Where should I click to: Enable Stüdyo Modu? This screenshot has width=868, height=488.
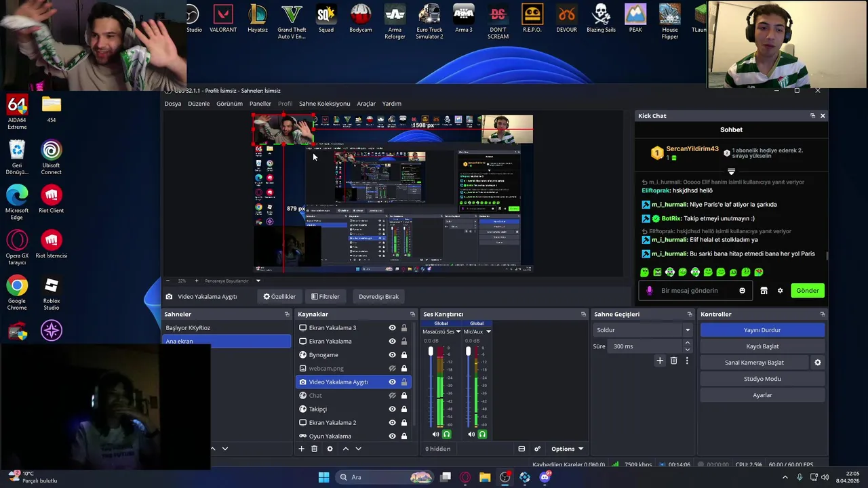pyautogui.click(x=762, y=379)
